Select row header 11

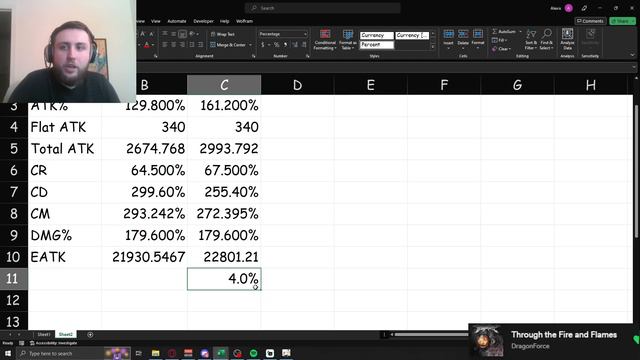point(13,279)
